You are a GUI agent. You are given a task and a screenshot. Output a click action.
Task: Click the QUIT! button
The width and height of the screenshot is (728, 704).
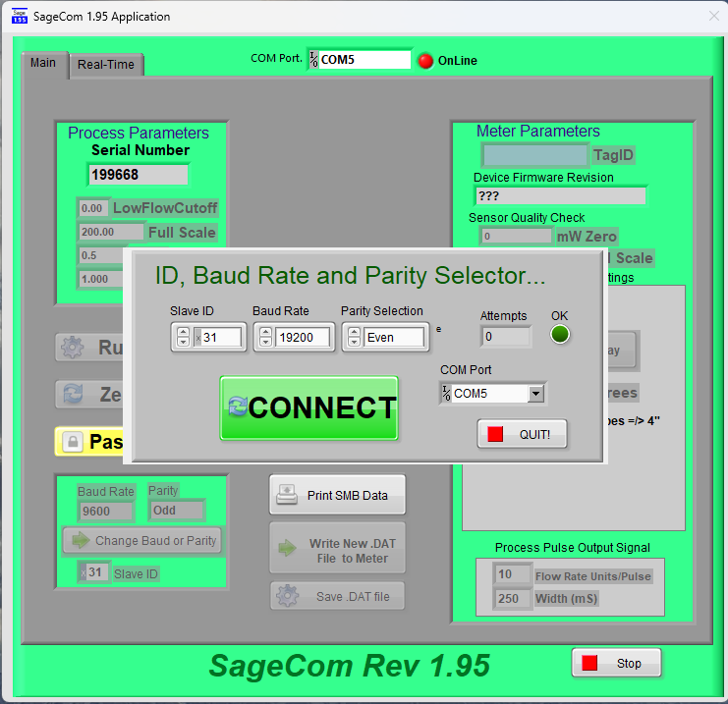523,434
